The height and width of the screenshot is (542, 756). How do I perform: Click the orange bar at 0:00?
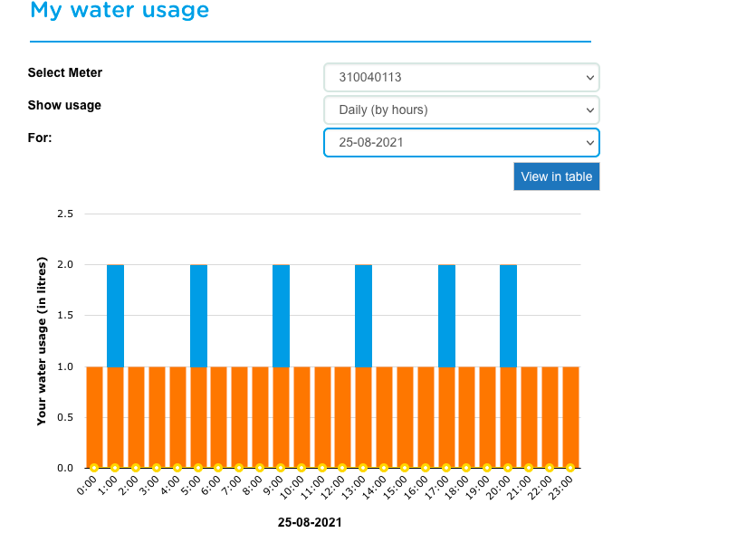click(x=94, y=417)
